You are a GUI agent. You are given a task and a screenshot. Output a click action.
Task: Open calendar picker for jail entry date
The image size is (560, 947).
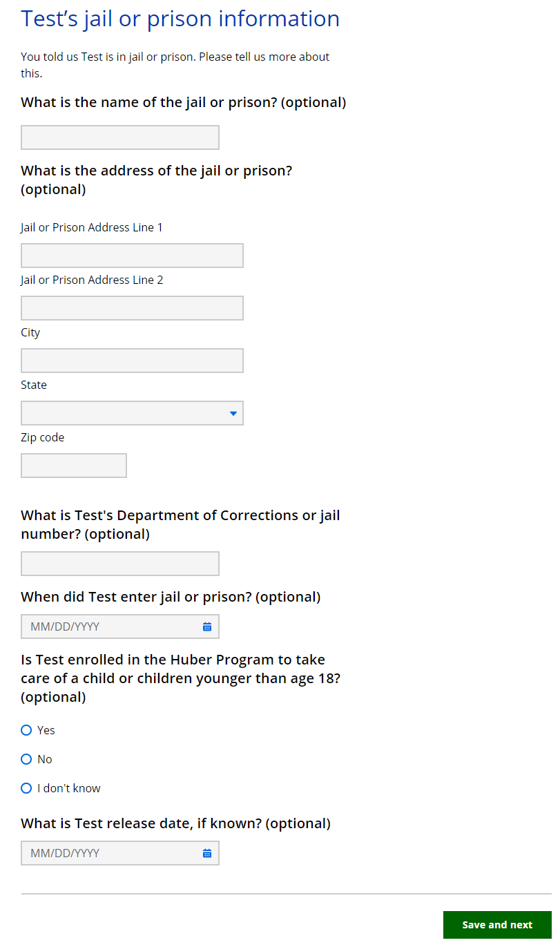click(206, 626)
